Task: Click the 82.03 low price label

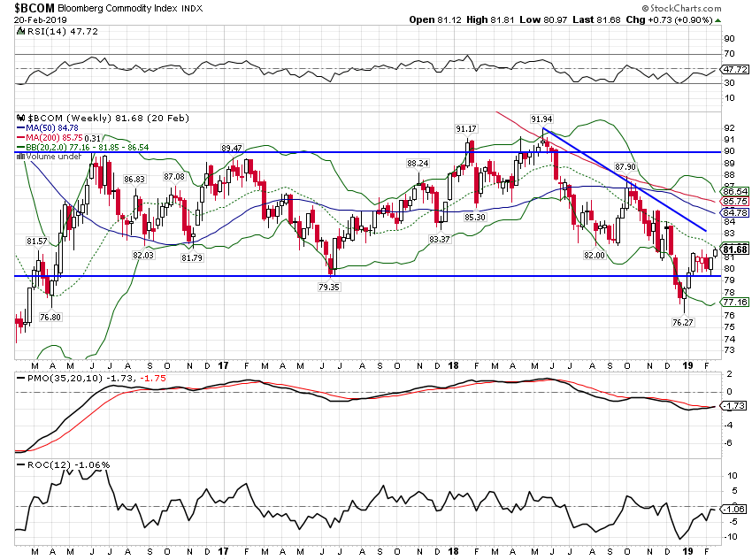Action: coord(143,255)
